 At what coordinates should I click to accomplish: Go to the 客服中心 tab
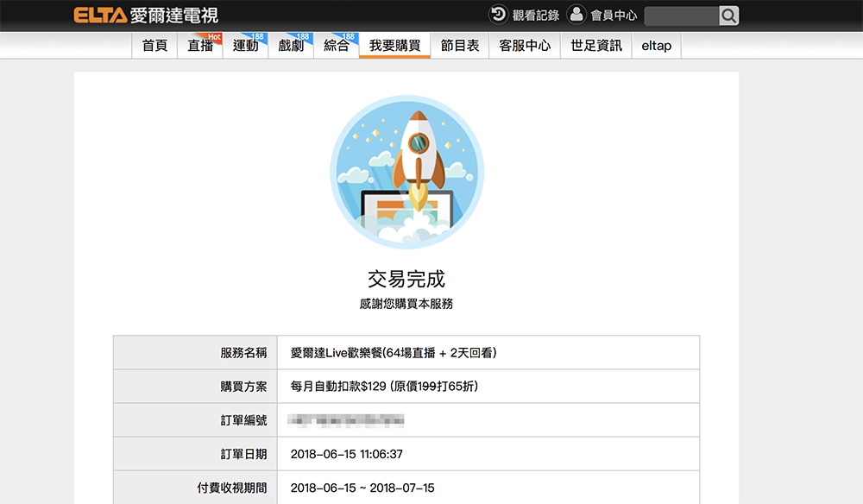525,46
